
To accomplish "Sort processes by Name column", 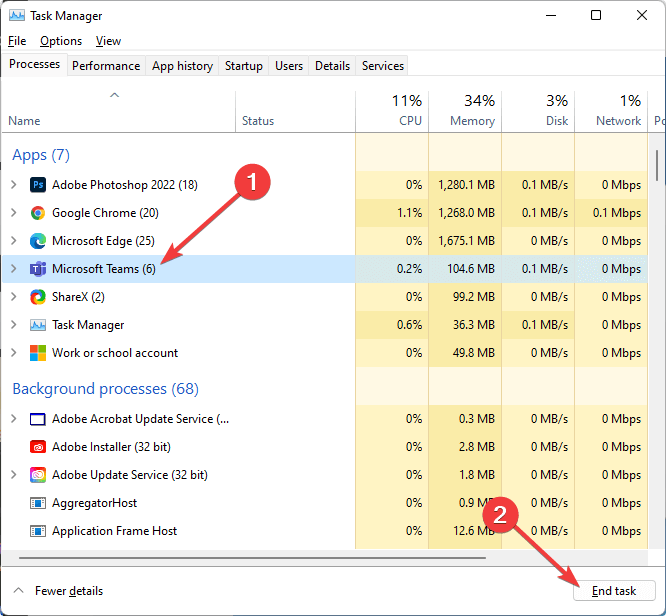I will tap(119, 111).
